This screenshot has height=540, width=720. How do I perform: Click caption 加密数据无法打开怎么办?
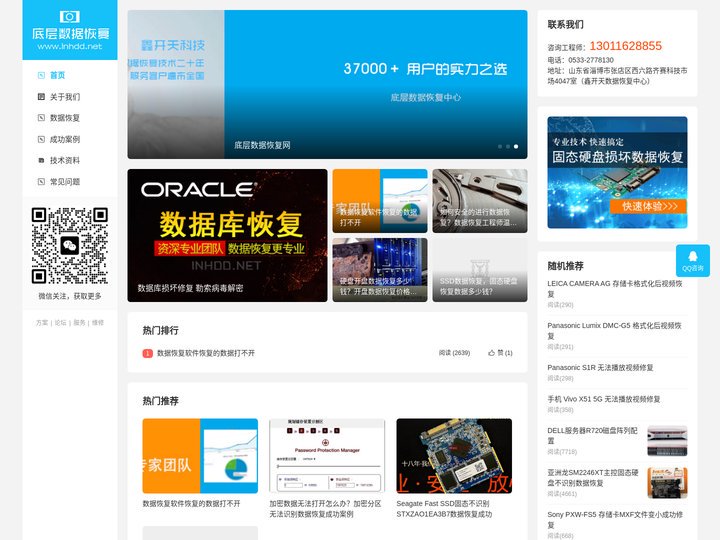click(325, 509)
